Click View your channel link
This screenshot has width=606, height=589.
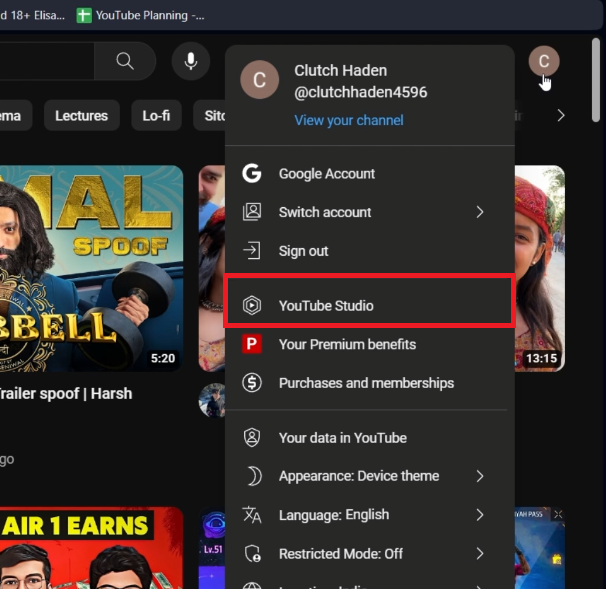pyautogui.click(x=349, y=120)
